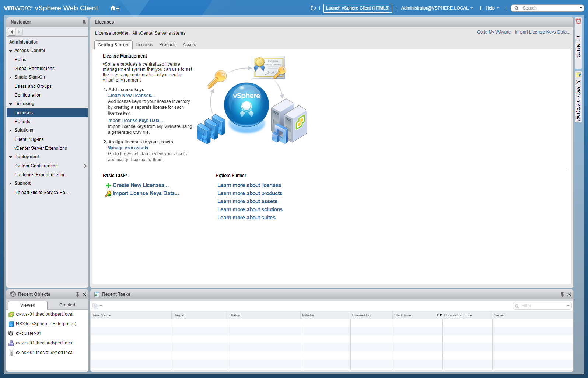Open the Alarms sidebar panel icon
This screenshot has height=378, width=588.
pos(578,21)
